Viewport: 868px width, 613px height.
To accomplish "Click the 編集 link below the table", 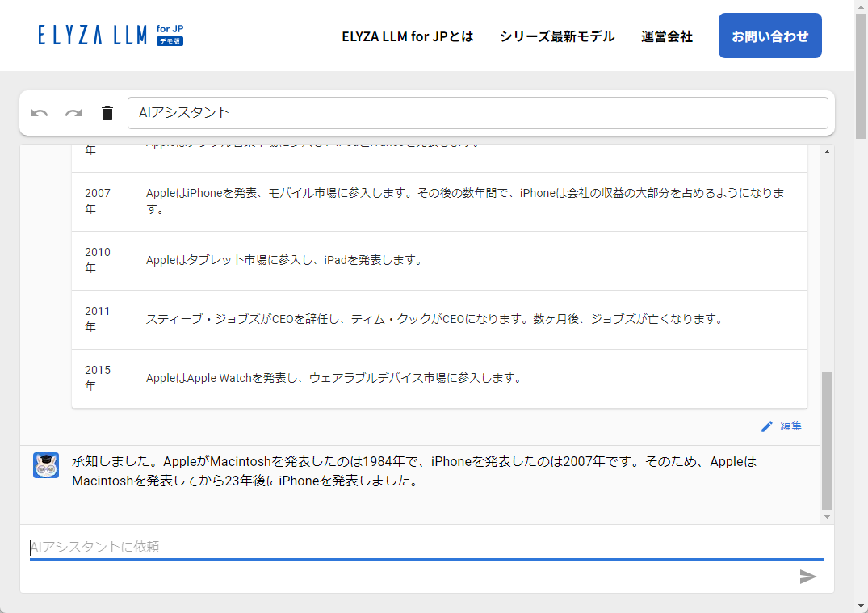I will tap(790, 426).
